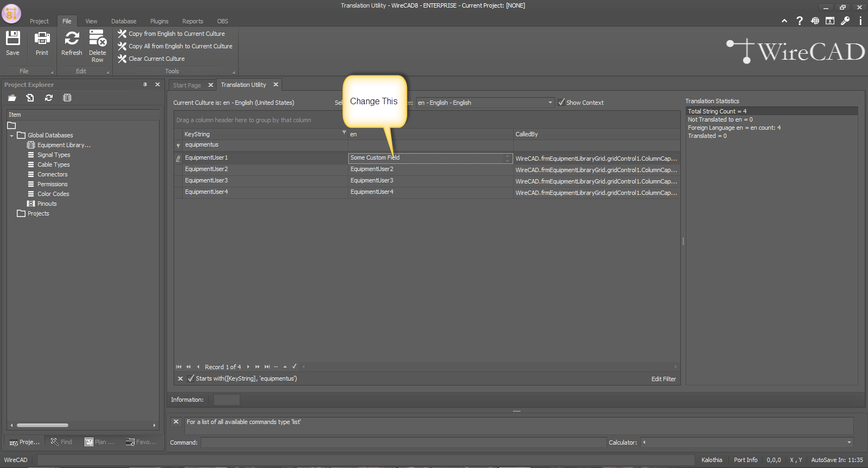Expand the Edit ribbon group launcher
Viewport: 868px width, 468px height.
tap(107, 72)
